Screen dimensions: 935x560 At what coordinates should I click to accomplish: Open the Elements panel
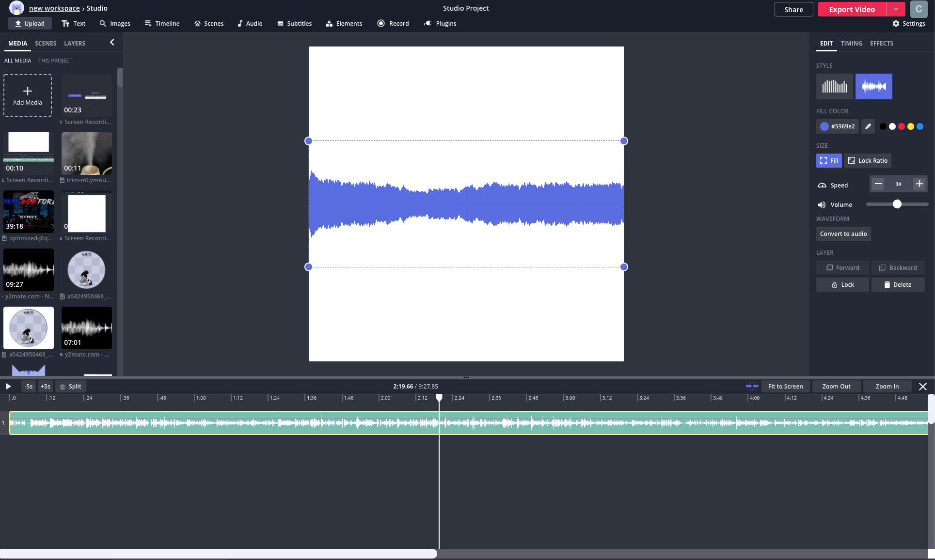point(344,23)
